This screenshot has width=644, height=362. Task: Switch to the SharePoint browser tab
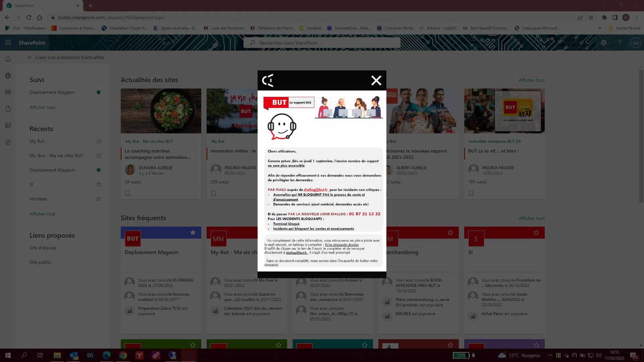pos(43,6)
